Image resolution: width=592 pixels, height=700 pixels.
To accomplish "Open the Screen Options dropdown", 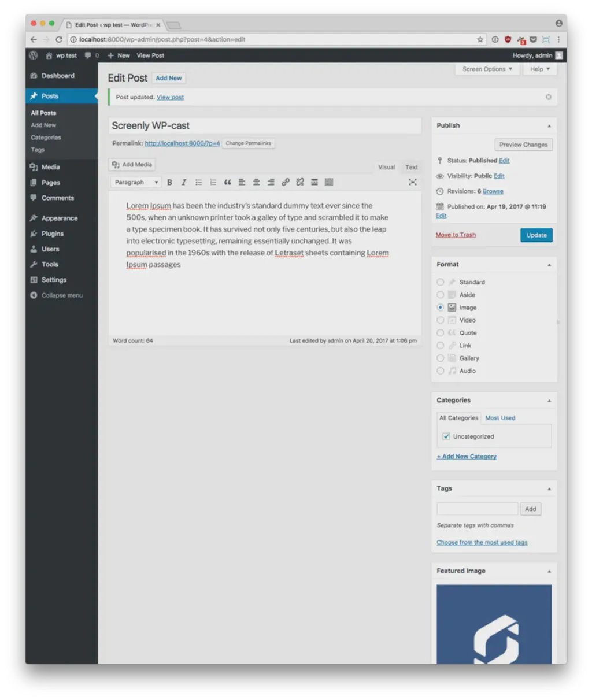I will (486, 69).
